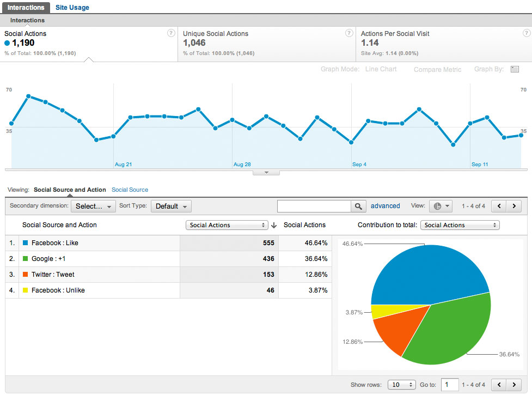
Task: Open the pie chart View selector
Action: click(441, 206)
